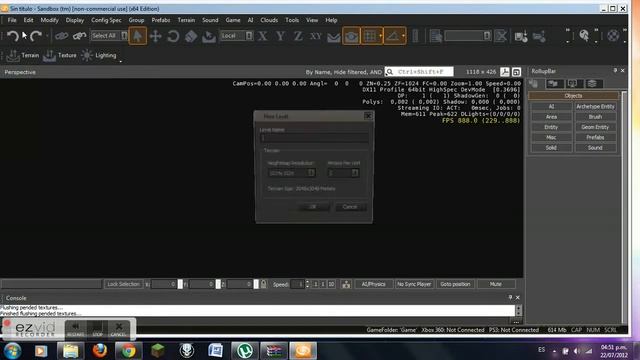
Task: Click the Terrain toolbar button
Action: tap(23, 56)
